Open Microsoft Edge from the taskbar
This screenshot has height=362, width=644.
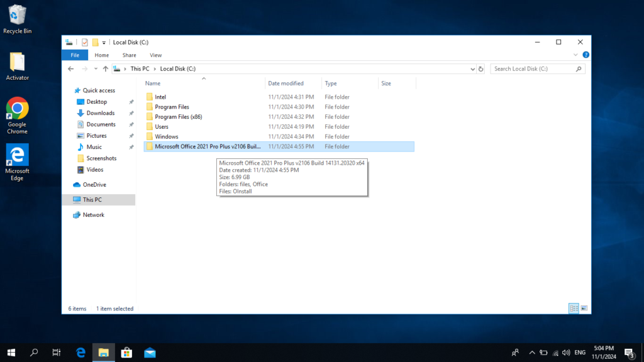80,353
